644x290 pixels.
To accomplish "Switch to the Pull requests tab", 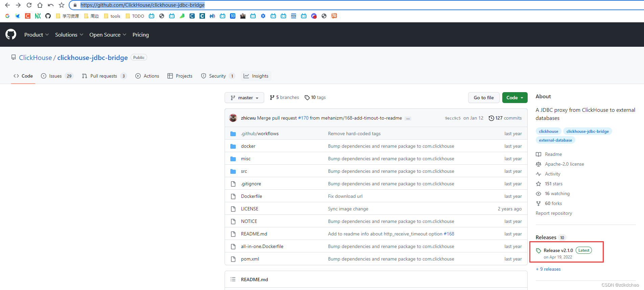I will pos(104,76).
